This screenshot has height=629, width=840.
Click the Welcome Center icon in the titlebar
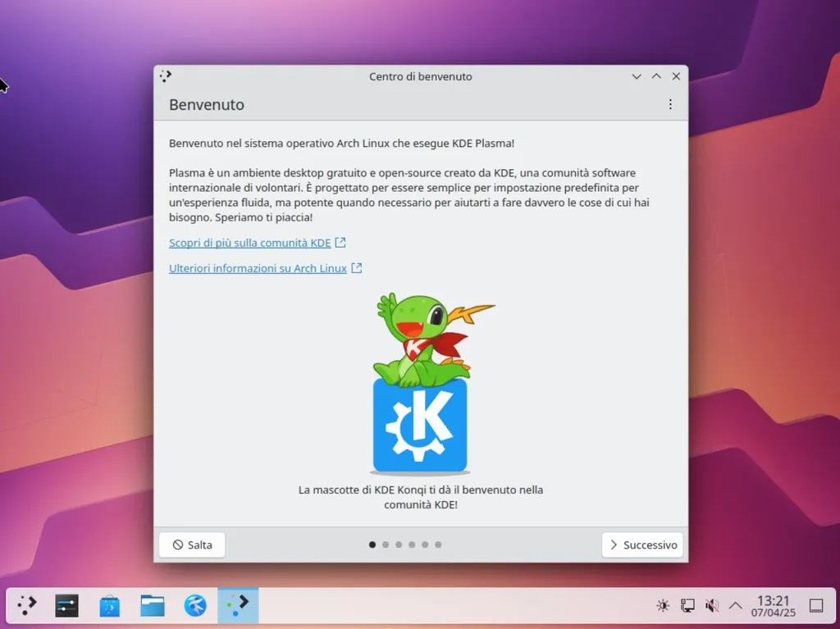coord(165,75)
